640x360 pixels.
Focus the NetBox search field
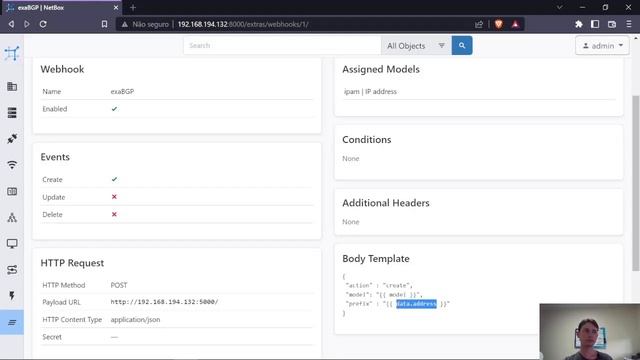(x=282, y=46)
